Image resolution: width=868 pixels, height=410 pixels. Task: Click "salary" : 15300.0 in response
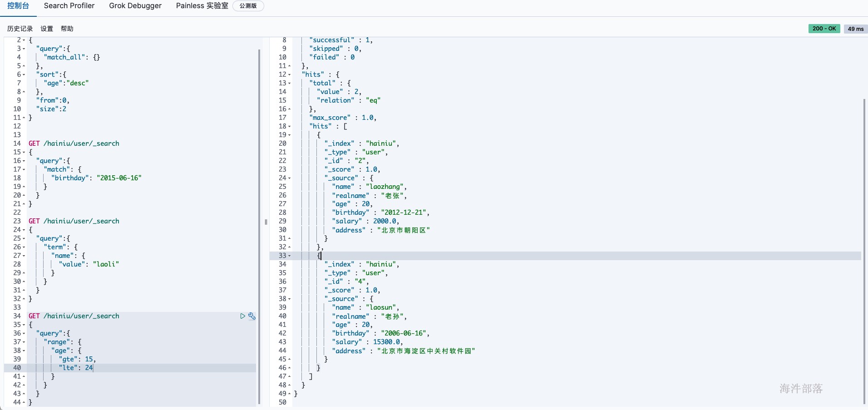click(368, 342)
